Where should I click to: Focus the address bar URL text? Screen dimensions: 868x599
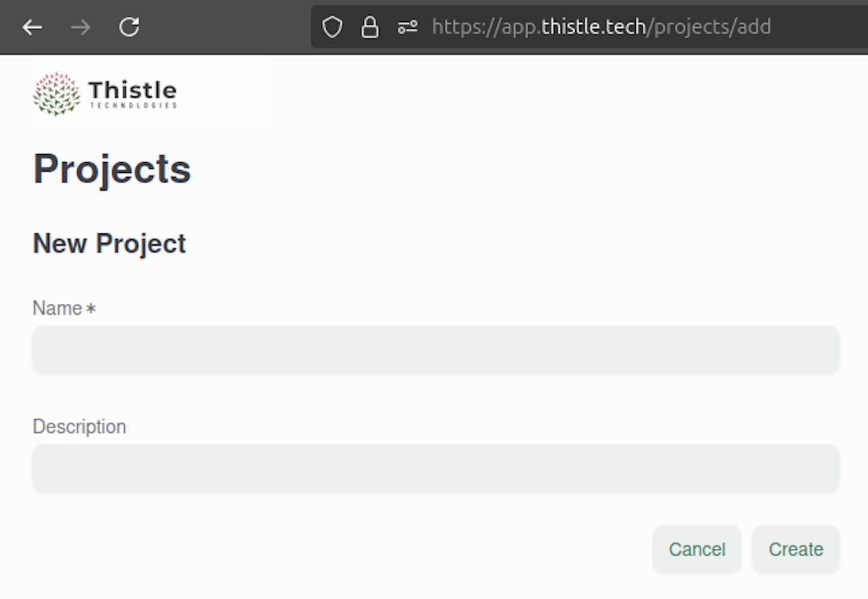[601, 27]
